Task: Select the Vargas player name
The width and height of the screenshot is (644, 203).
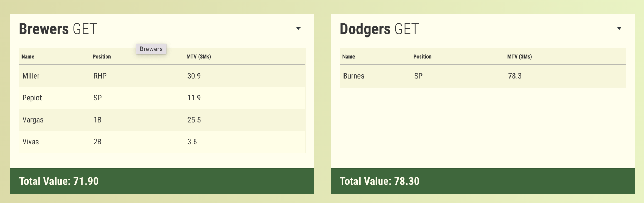Action: tap(33, 120)
